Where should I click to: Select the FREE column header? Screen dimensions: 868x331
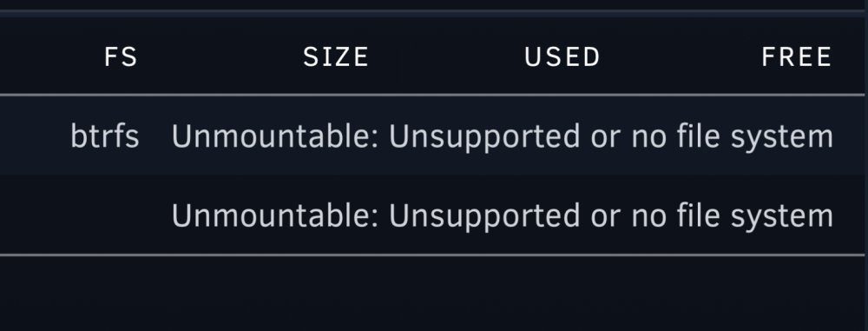click(797, 57)
